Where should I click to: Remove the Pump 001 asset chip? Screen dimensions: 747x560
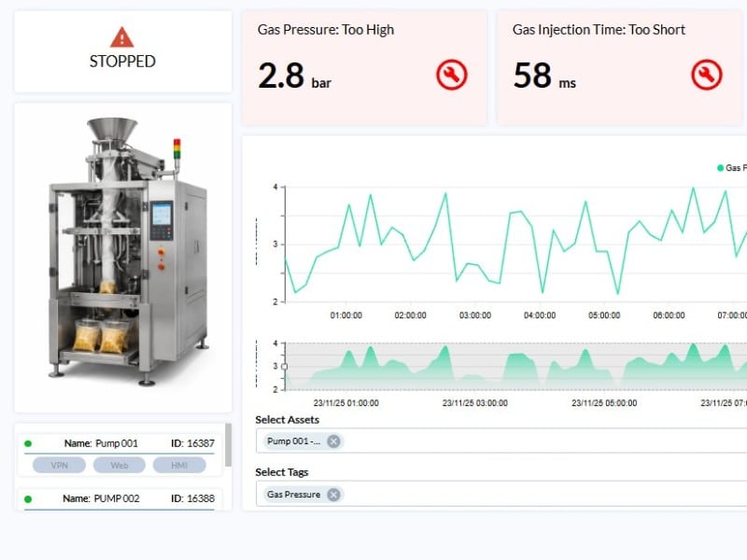click(333, 441)
